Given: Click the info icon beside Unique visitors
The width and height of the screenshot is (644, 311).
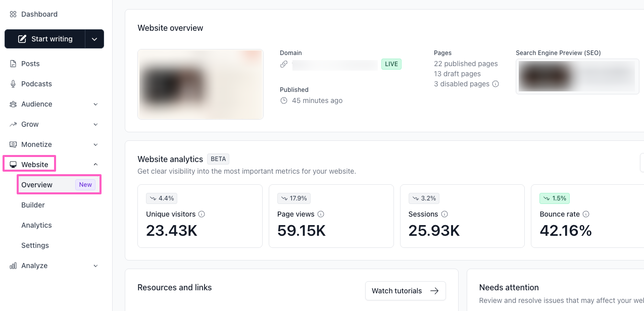Looking at the screenshot, I should (202, 214).
